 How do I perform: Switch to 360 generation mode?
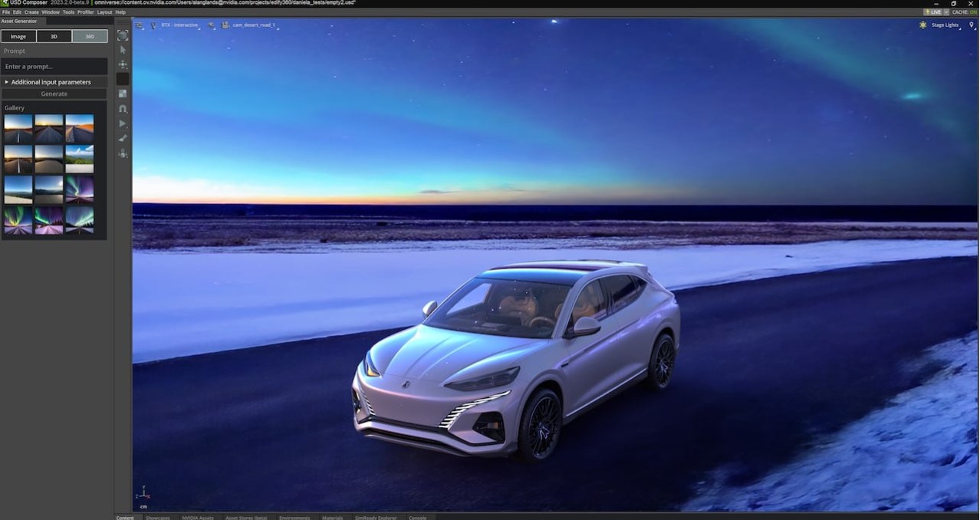[x=90, y=36]
